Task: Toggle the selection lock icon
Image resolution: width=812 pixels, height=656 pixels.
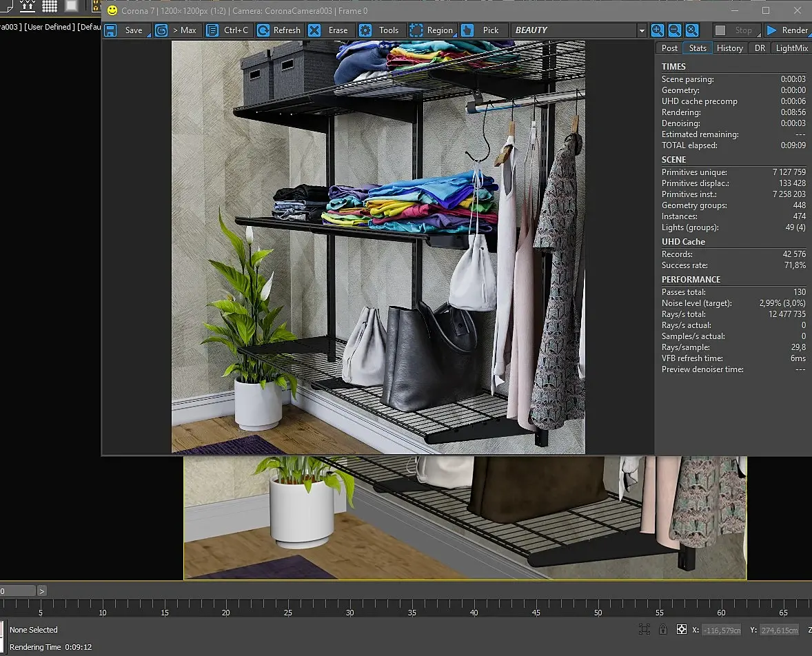Action: click(662, 630)
